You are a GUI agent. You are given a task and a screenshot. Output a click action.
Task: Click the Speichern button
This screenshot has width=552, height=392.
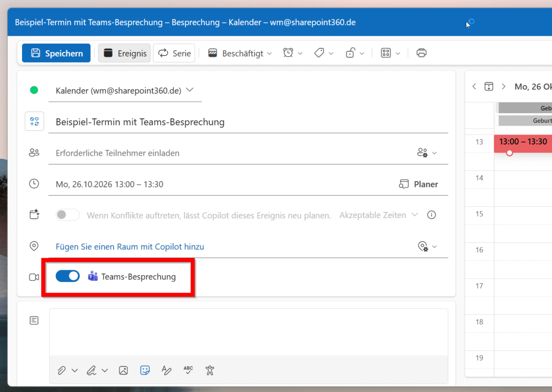pyautogui.click(x=56, y=53)
